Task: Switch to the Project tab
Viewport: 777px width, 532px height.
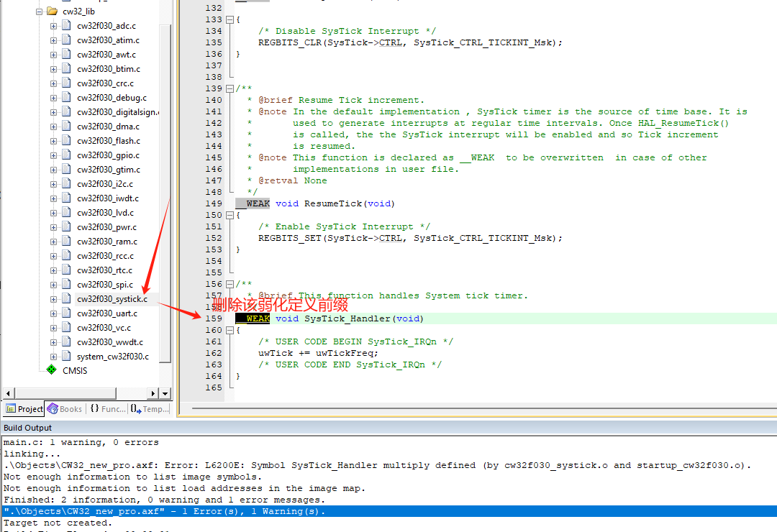Action: 24,408
